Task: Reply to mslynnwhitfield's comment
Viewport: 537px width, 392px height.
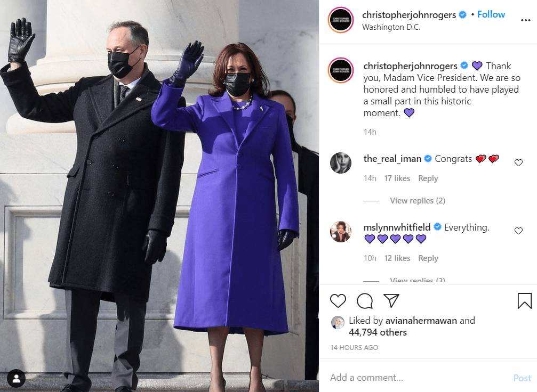Action: pos(428,258)
